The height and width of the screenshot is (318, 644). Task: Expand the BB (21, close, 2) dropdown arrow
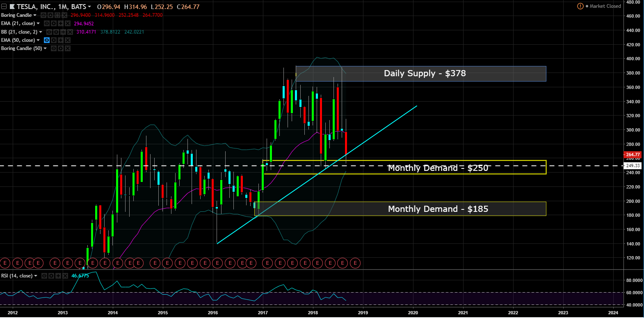tap(41, 32)
